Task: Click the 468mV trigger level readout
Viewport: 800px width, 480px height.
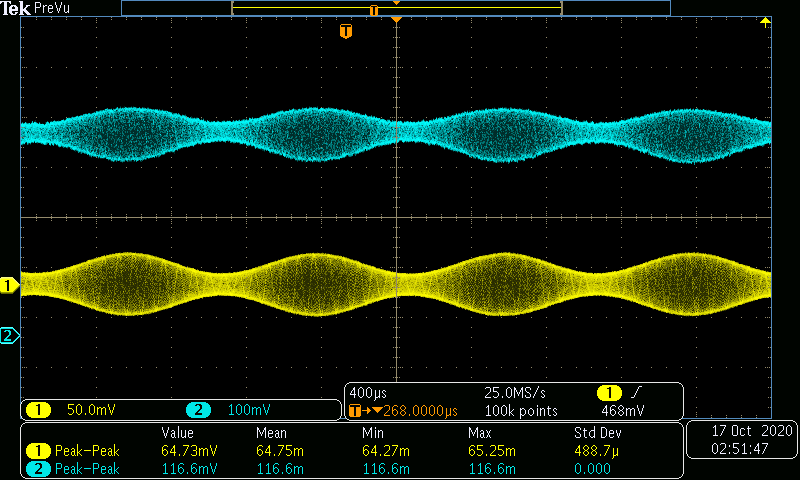Action: point(622,411)
